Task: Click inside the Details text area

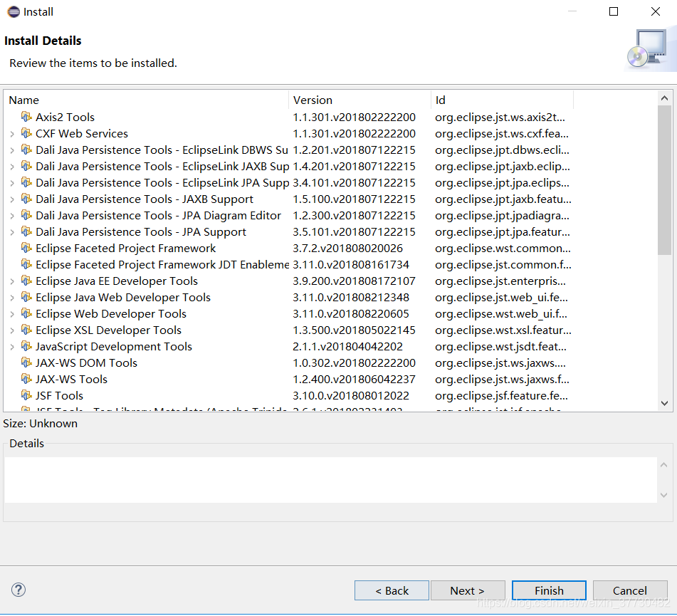Action: (x=331, y=479)
